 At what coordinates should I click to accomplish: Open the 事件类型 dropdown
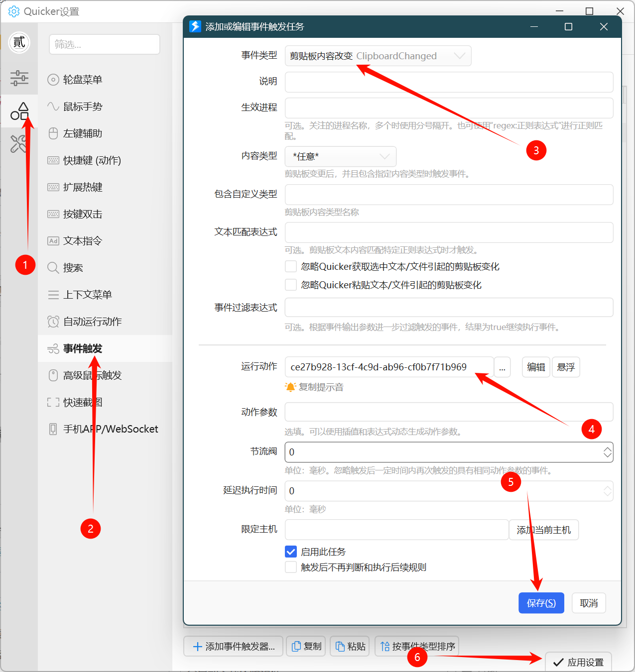click(378, 56)
